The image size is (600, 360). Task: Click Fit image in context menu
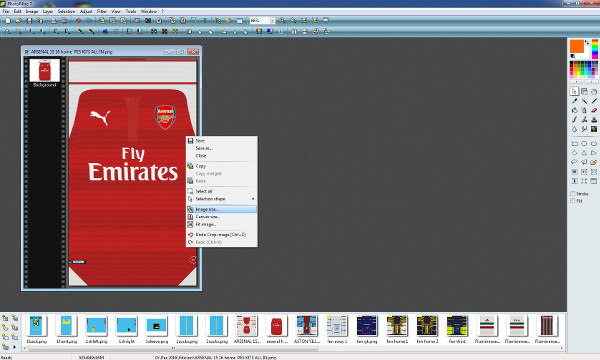point(222,225)
